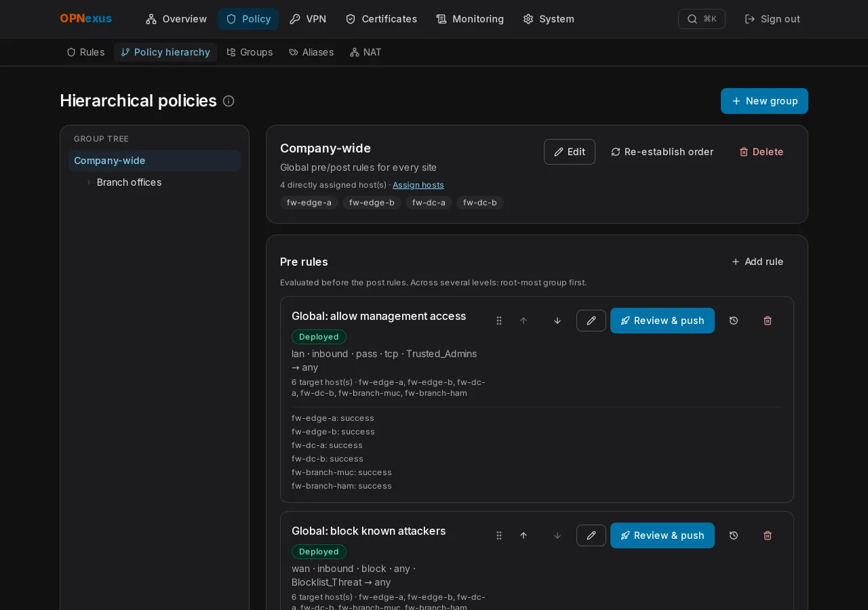
Task: Review & push block known attackers rule
Action: coord(663,535)
